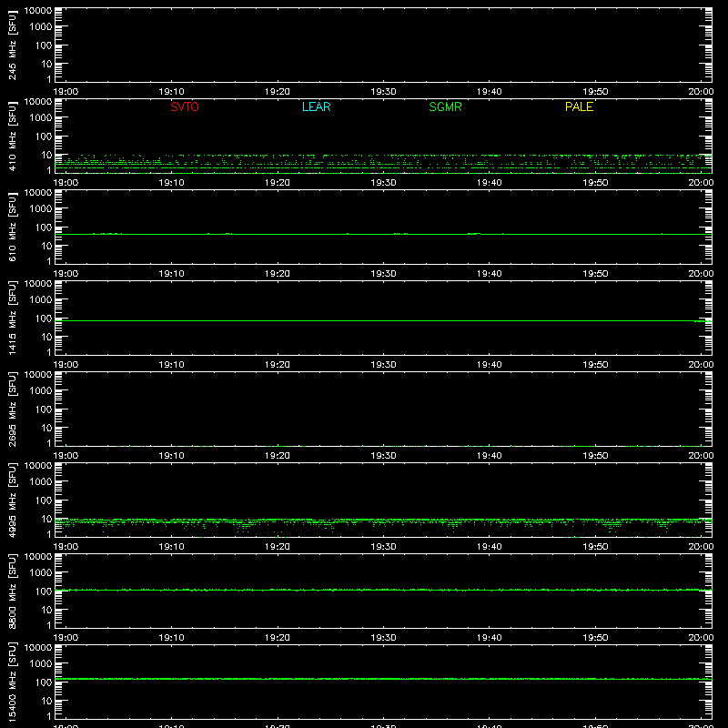The height and width of the screenshot is (728, 728).
Task: Select the 245 MHz [SFU] axis title
Action: (13, 45)
